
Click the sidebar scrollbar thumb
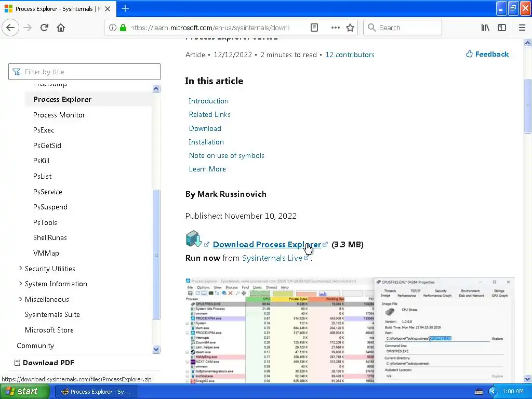coord(156,255)
